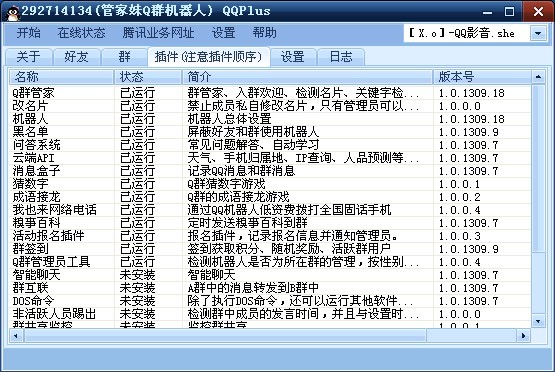Switch to the 好友 tab
Viewport: 555px width, 372px height.
(x=76, y=57)
